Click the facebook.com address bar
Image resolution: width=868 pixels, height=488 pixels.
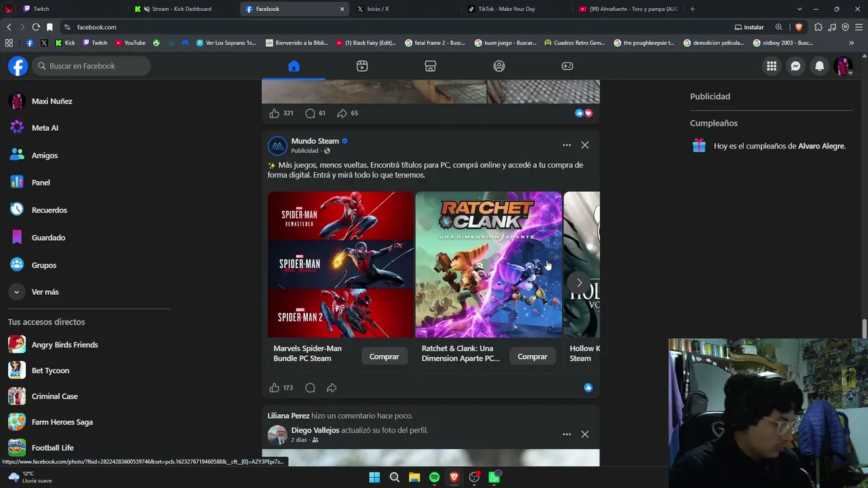pos(400,27)
